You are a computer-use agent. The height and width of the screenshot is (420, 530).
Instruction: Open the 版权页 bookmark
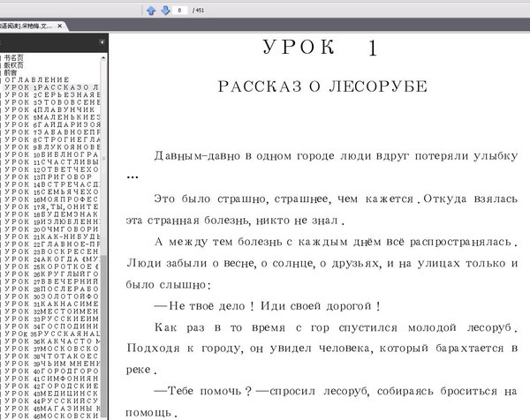point(15,64)
